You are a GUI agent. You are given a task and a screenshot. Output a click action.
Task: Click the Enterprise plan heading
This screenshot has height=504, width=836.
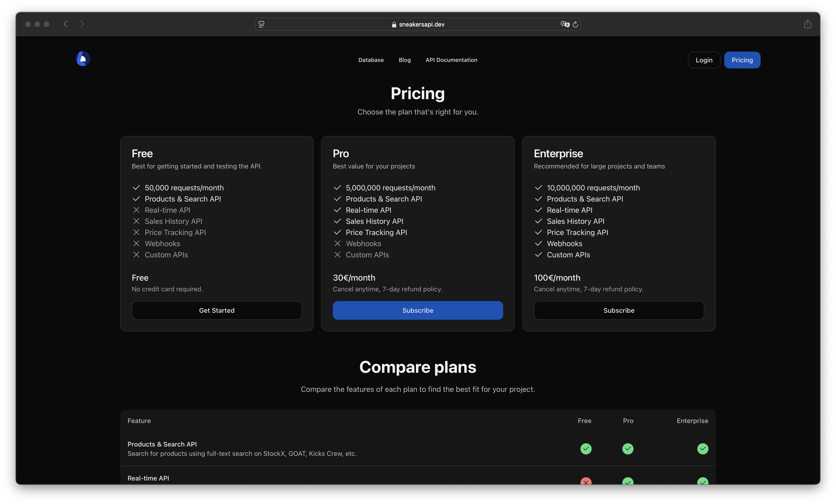558,154
